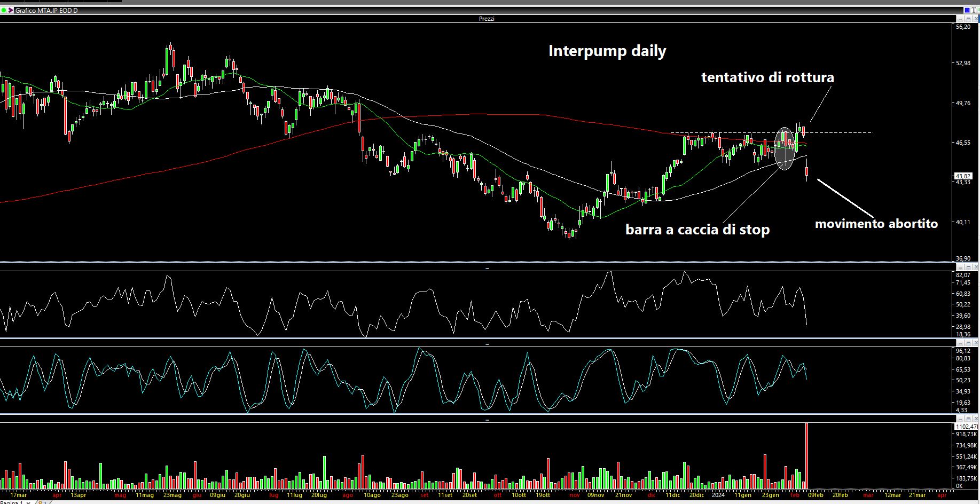The image size is (980, 504).
Task: Click the '10ott' date on time axis
Action: click(519, 495)
